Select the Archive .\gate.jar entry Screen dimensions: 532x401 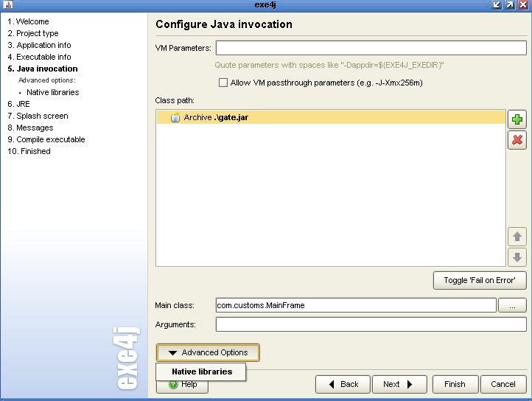click(331, 117)
